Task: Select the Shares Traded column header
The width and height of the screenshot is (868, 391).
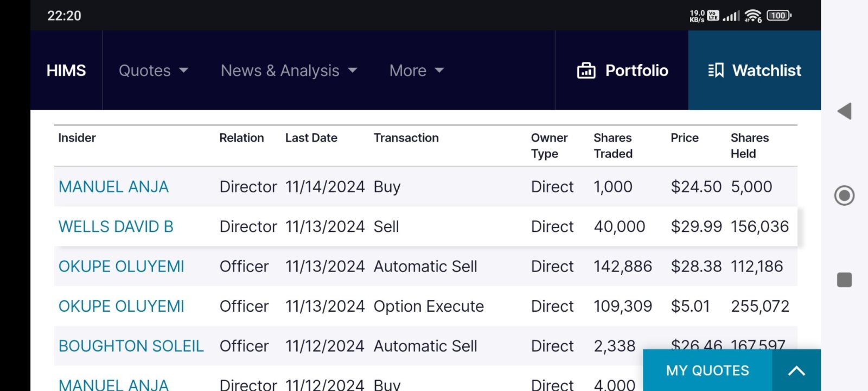Action: 613,146
